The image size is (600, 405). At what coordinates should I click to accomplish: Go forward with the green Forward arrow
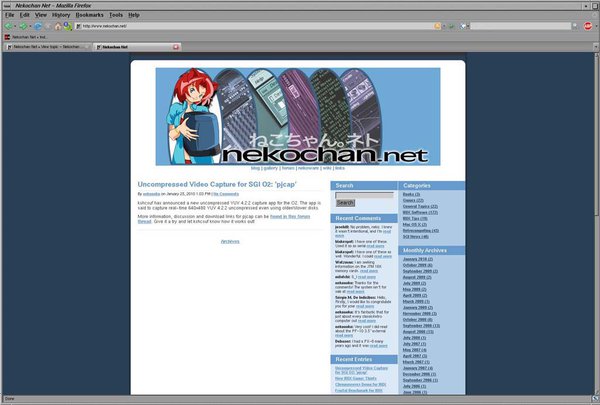point(23,26)
